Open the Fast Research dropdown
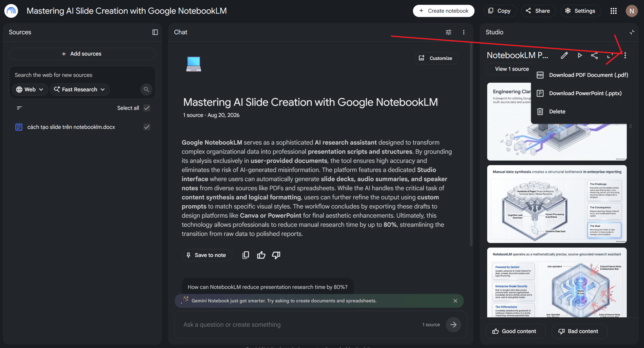644x348 pixels. [x=80, y=90]
